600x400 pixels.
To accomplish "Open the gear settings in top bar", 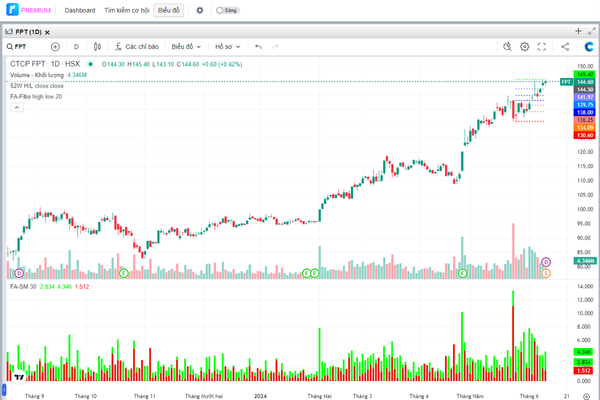I will (x=200, y=10).
